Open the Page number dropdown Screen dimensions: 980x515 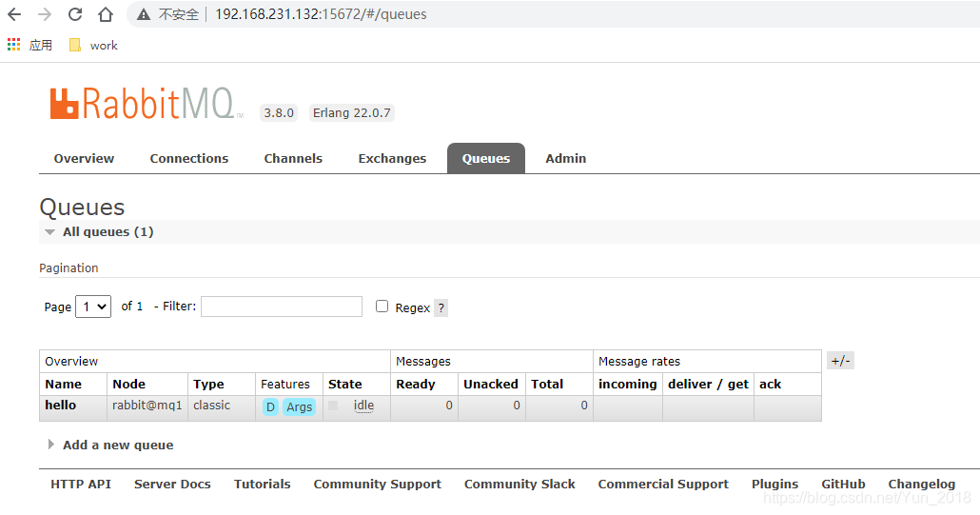[x=93, y=307]
